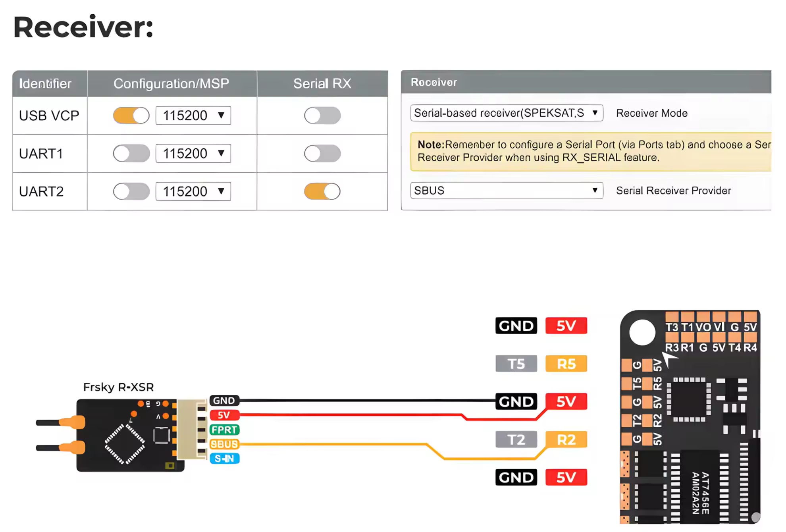Click the upper antenna of the receiver
786x532 pixels.
pos(60,422)
